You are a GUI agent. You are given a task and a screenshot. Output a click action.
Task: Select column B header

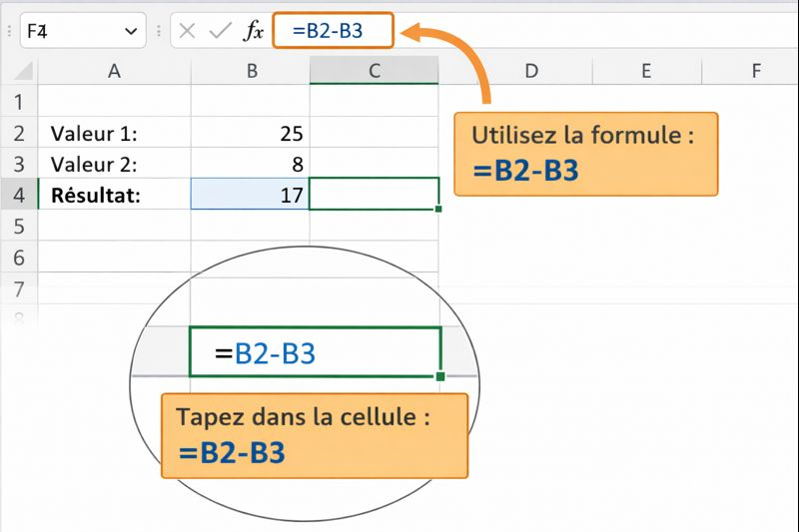[x=252, y=70]
